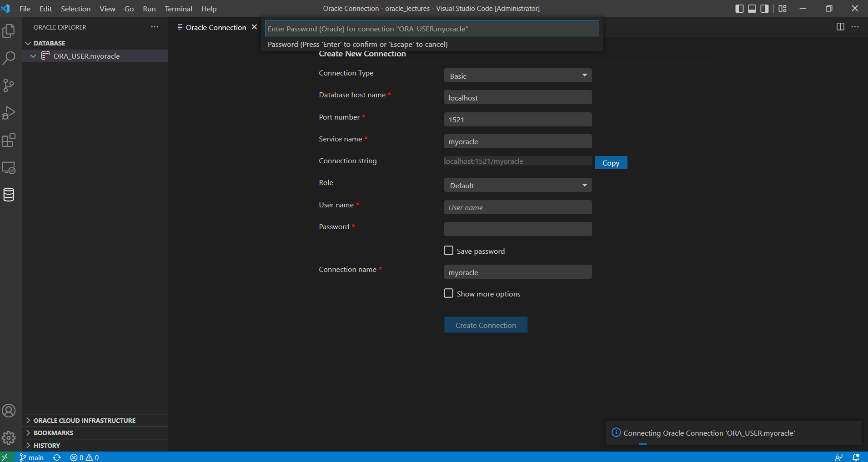The width and height of the screenshot is (868, 462).
Task: Open the View menu
Action: 107,9
